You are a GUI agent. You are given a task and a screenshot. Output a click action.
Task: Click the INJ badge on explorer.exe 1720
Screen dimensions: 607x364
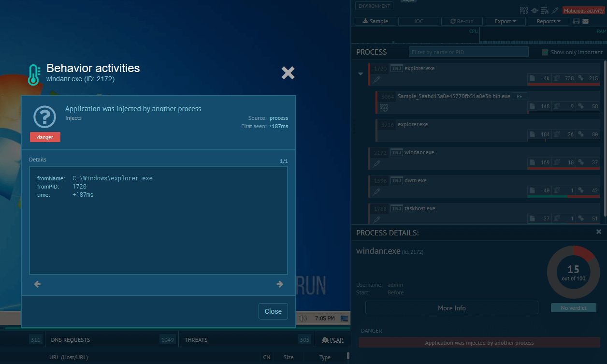pyautogui.click(x=397, y=68)
